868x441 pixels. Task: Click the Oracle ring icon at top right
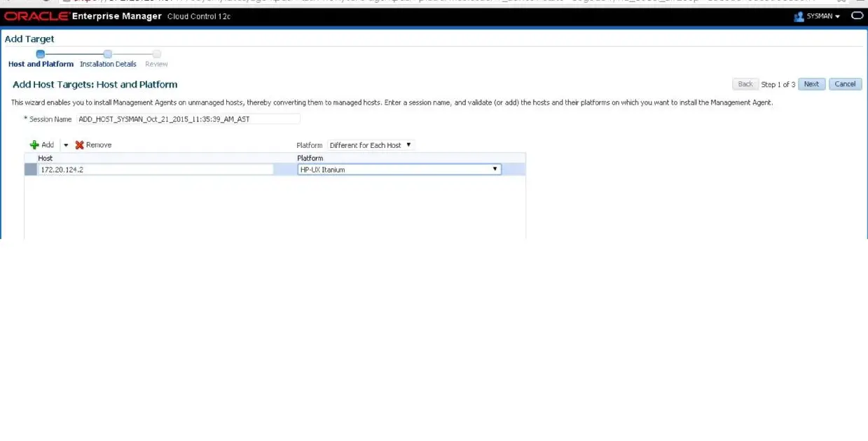[x=857, y=15]
